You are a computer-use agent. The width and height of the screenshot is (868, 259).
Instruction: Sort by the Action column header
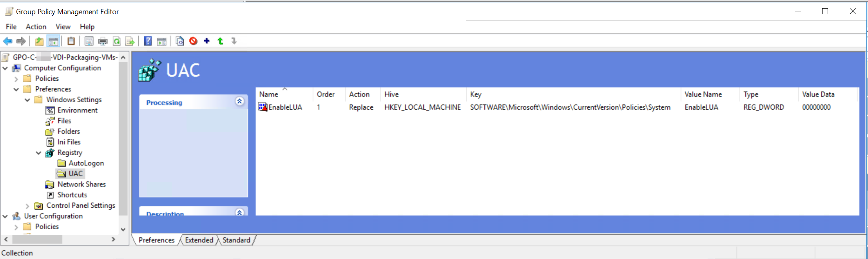click(362, 94)
